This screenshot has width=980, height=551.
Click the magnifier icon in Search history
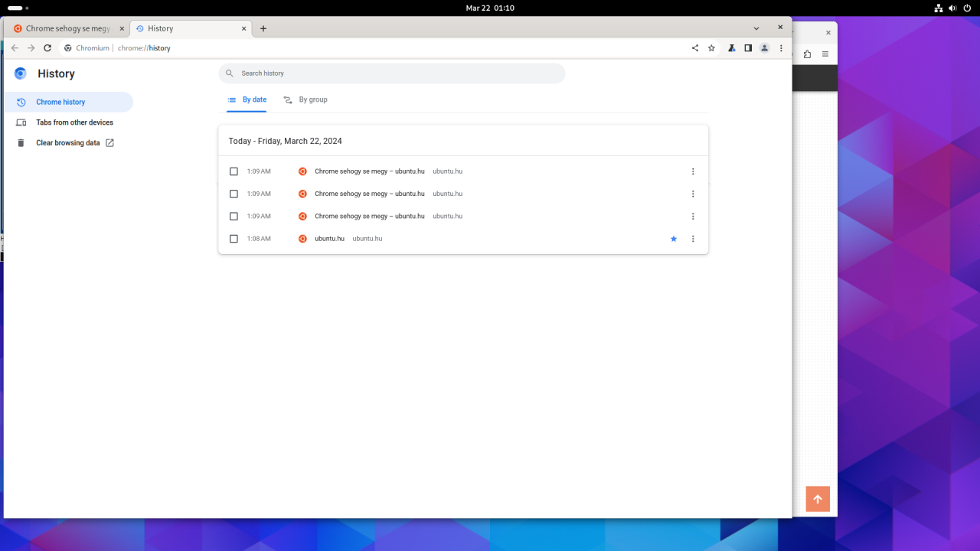230,73
